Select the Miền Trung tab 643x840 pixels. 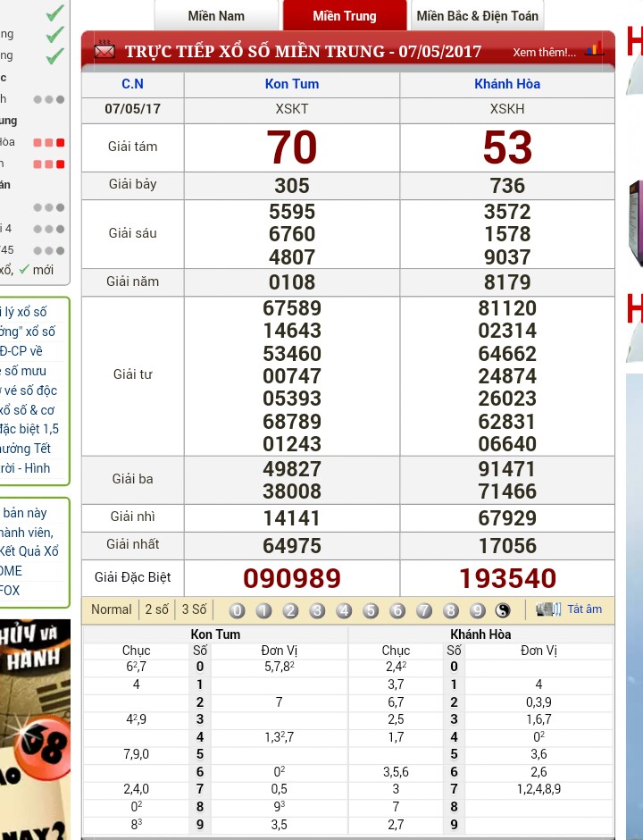click(345, 16)
